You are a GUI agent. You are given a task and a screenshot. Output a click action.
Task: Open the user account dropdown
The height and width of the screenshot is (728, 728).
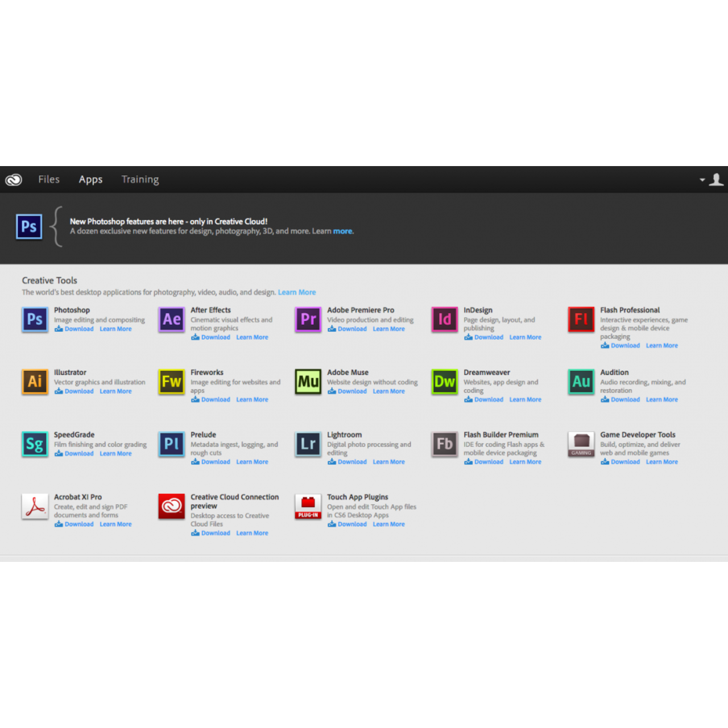tap(712, 180)
